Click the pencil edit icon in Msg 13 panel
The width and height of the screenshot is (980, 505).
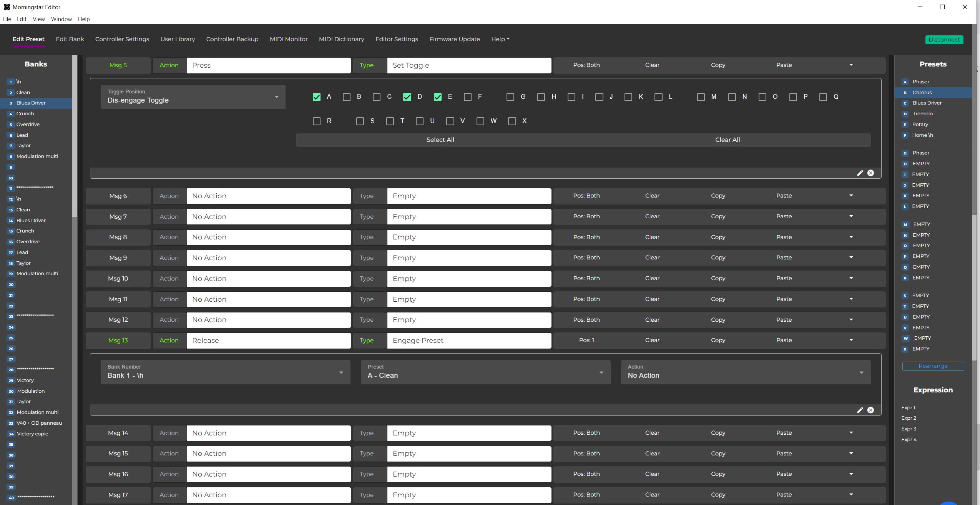860,410
